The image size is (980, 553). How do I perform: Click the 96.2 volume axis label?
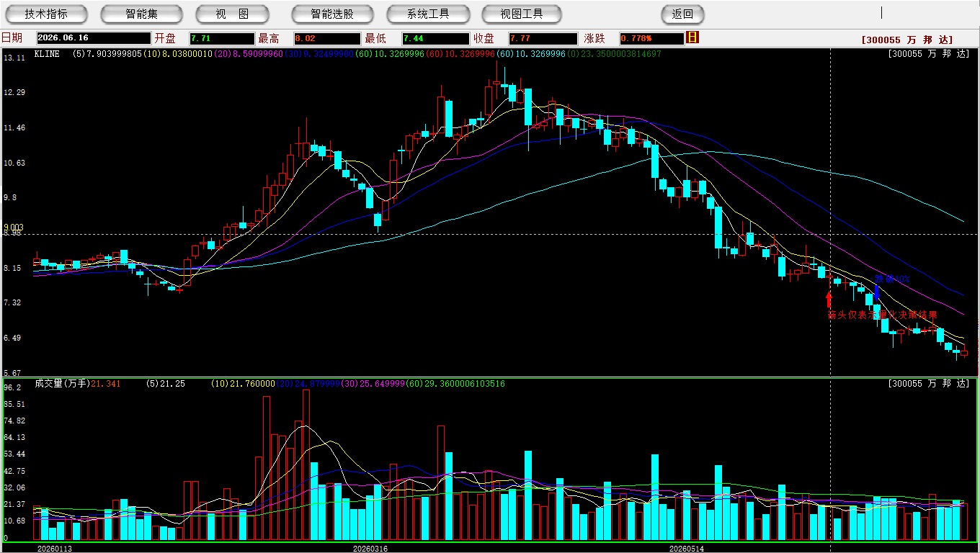coord(12,387)
